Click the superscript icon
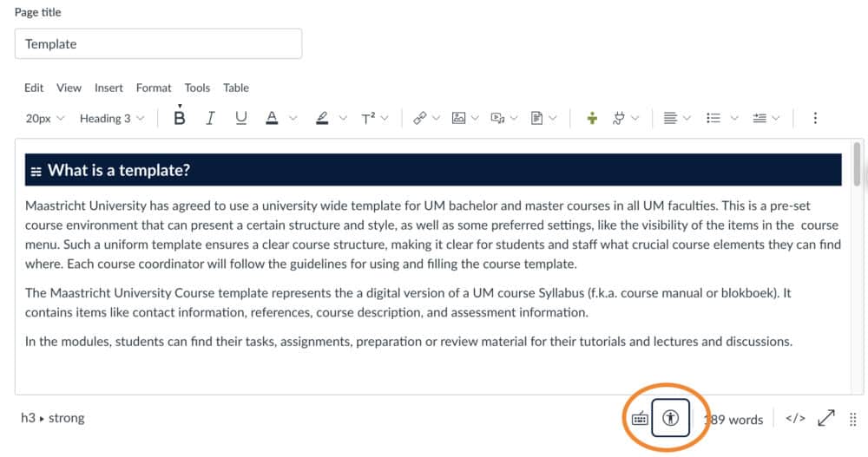The height and width of the screenshot is (457, 868). pos(368,118)
